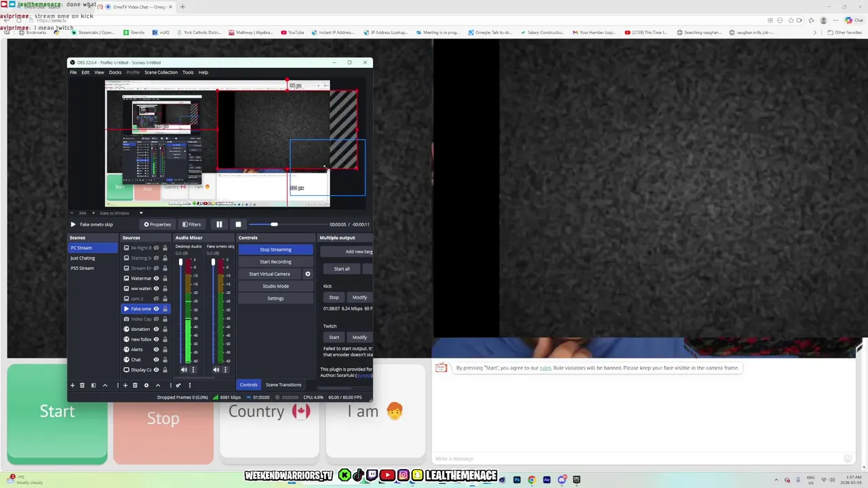Image resolution: width=868 pixels, height=488 pixels.
Task: Open advanced audio properties in Audio Mixer
Action: coord(178,385)
